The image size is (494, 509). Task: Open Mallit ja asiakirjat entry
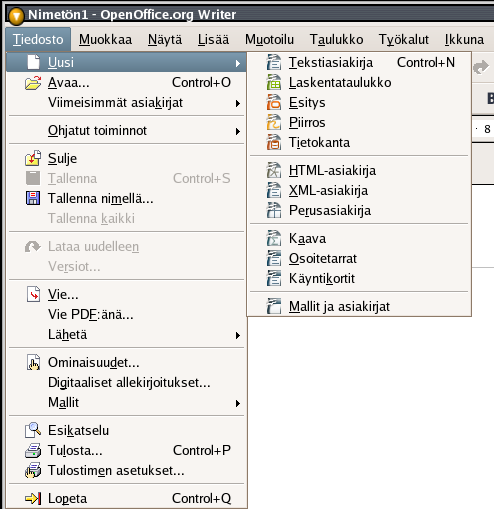(x=359, y=306)
